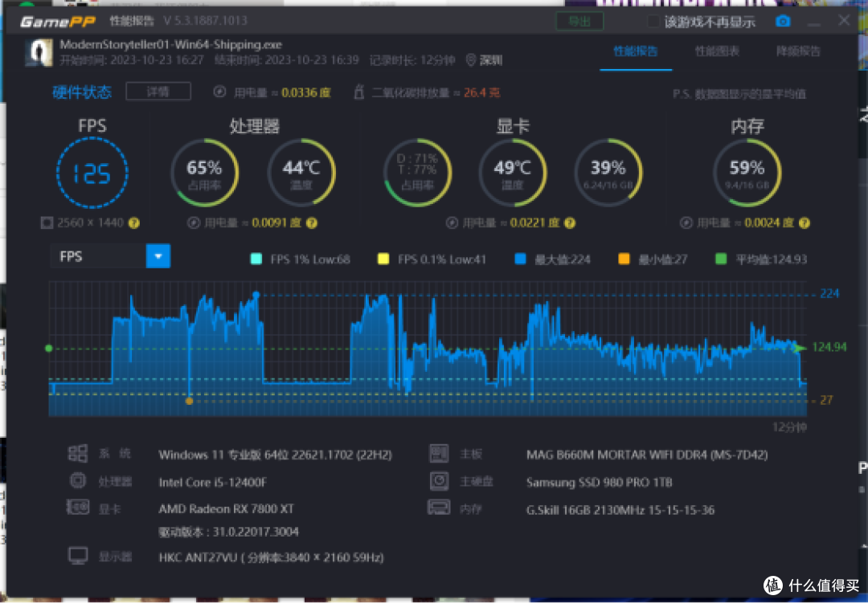
Task: Click the processor 65% usage gauge
Action: click(204, 173)
